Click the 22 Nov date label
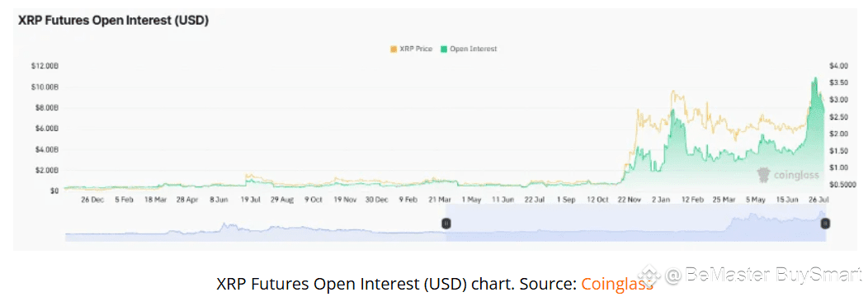Screen dimensions: 868x297 click(x=630, y=199)
